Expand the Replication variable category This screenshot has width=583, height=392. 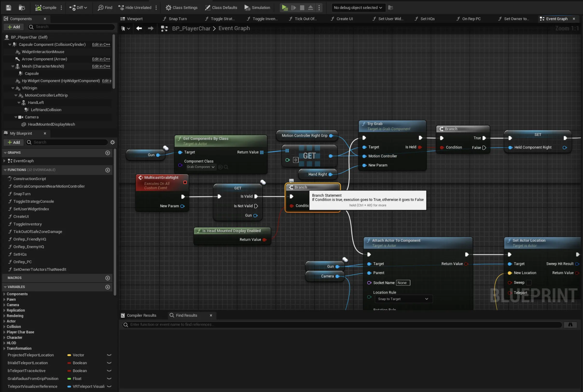click(x=4, y=310)
